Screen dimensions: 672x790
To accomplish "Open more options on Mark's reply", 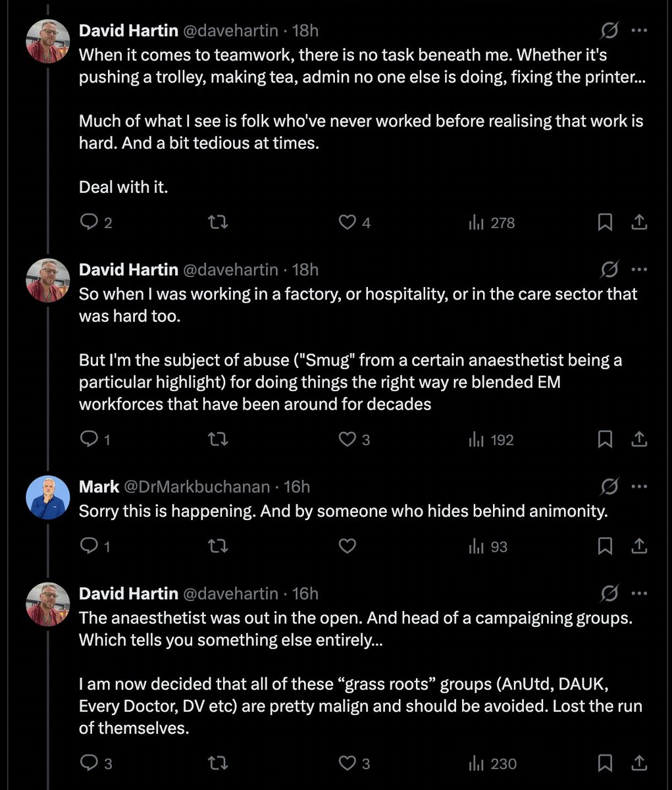I will [638, 487].
